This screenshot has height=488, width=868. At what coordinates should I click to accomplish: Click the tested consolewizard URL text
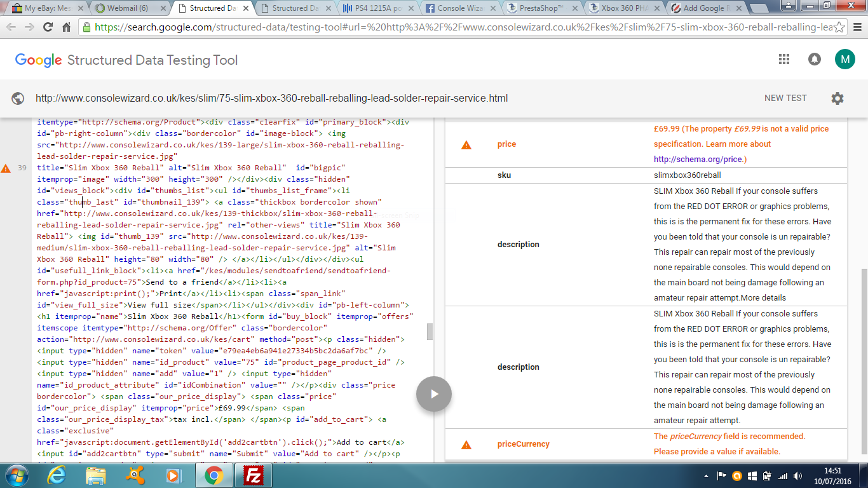coord(272,98)
